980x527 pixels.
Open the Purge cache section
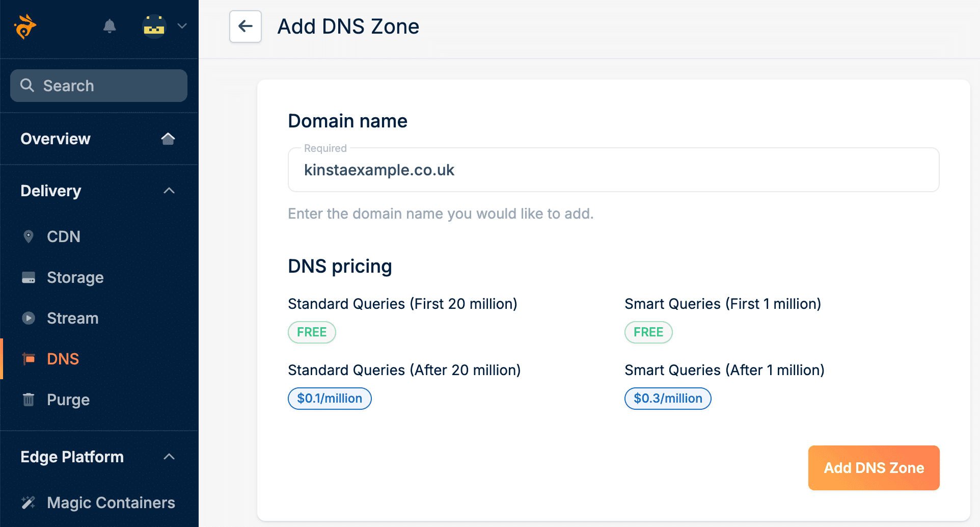coord(68,399)
